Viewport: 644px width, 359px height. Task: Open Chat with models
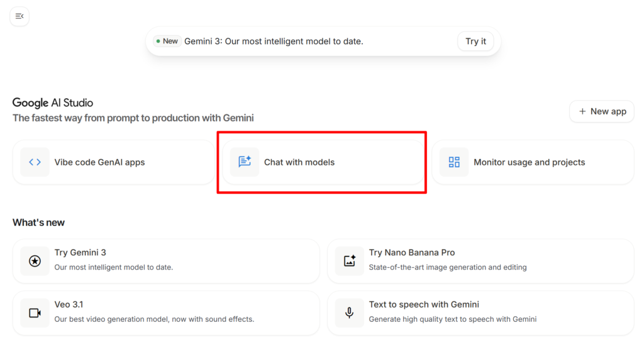point(299,162)
